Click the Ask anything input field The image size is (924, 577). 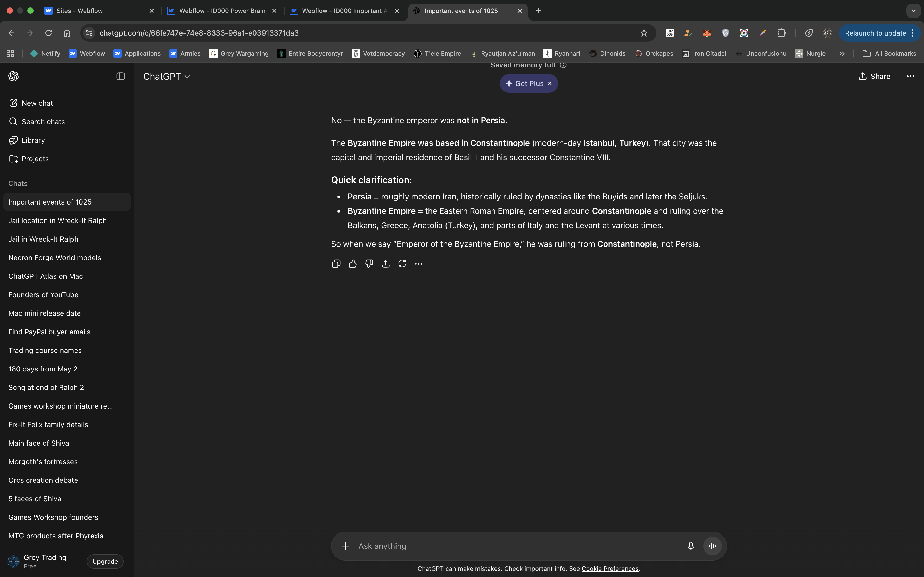point(515,546)
